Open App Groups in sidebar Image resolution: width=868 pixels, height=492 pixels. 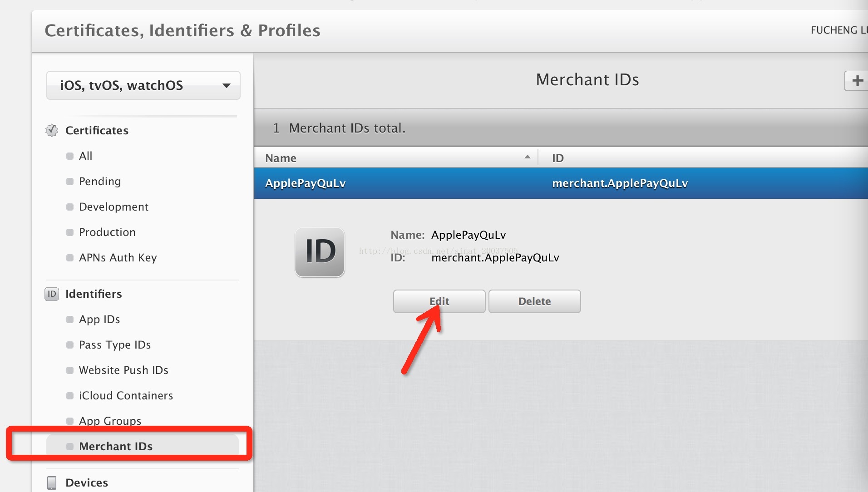[110, 421]
